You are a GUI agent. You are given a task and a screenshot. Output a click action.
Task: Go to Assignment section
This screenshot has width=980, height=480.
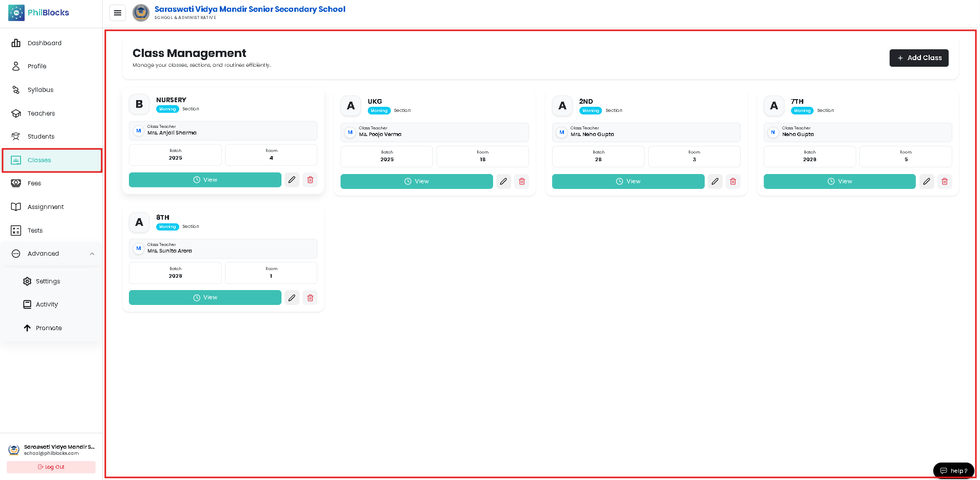45,207
